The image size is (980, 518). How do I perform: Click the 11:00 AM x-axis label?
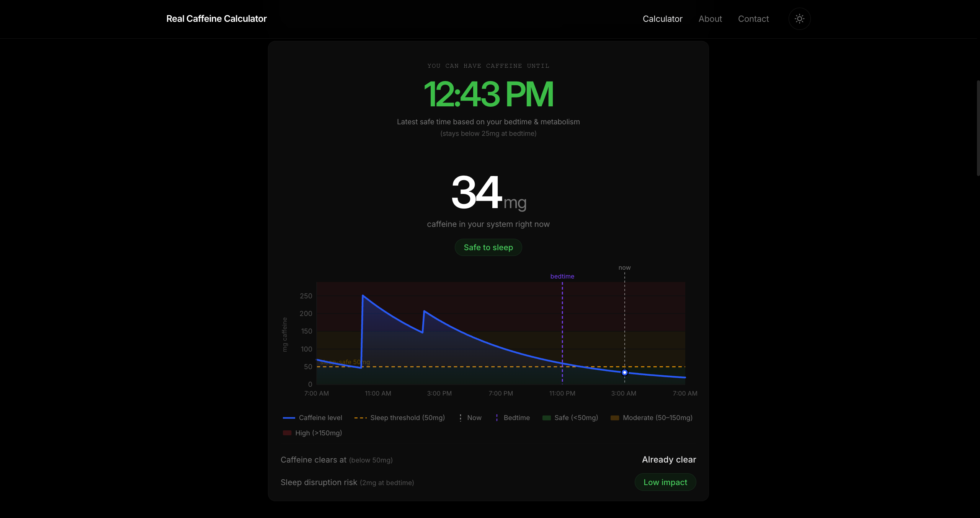378,393
